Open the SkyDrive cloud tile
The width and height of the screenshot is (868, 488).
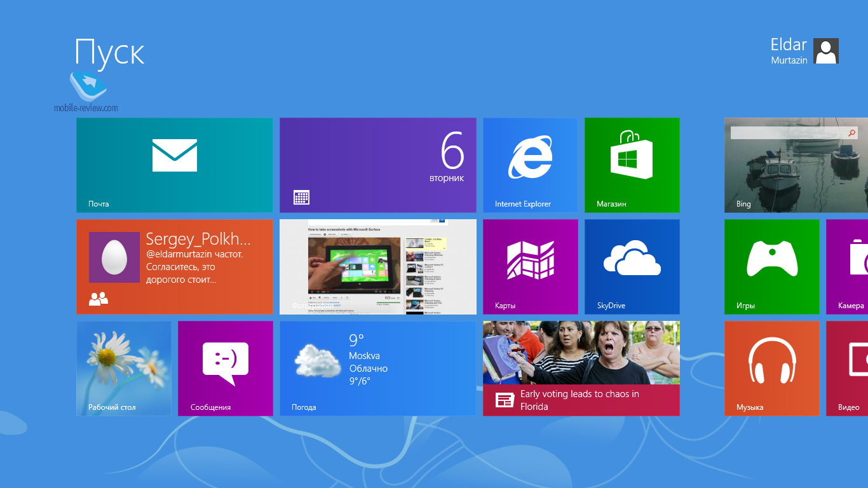(632, 267)
